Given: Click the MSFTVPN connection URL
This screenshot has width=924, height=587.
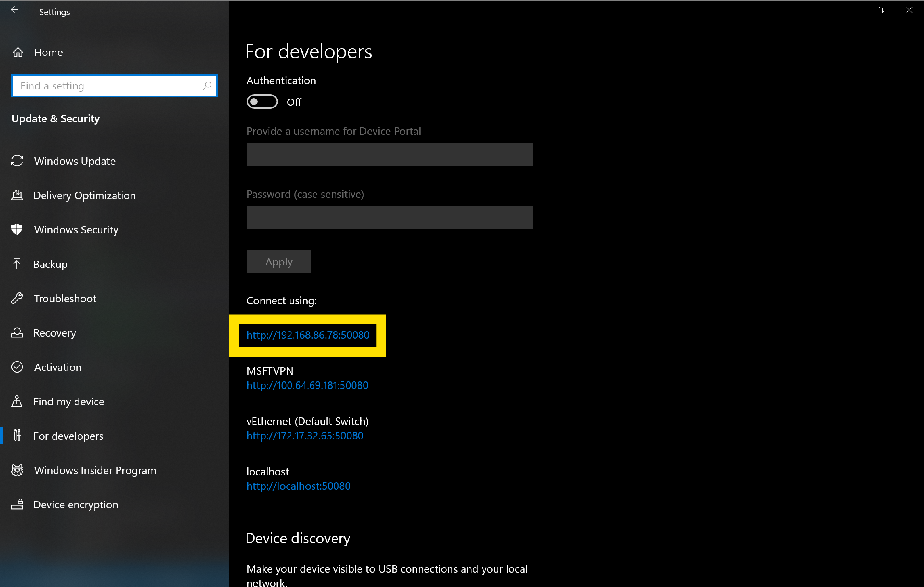Looking at the screenshot, I should point(307,384).
